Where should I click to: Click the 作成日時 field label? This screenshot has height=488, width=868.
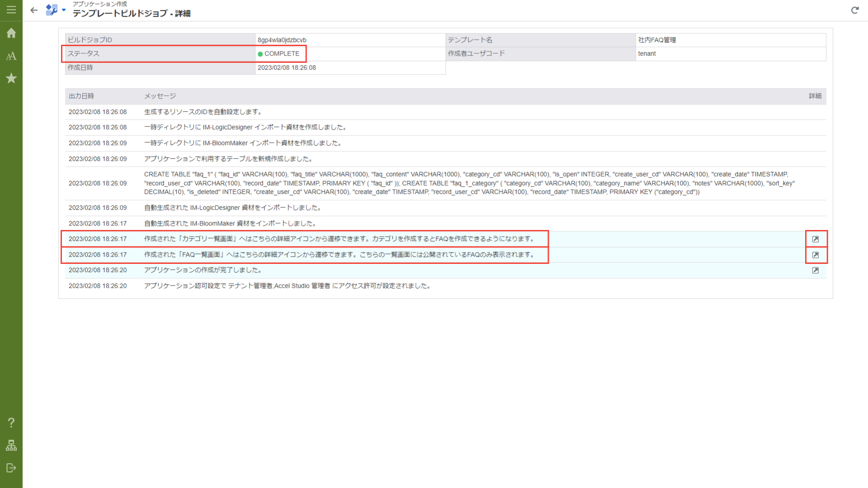[80, 67]
